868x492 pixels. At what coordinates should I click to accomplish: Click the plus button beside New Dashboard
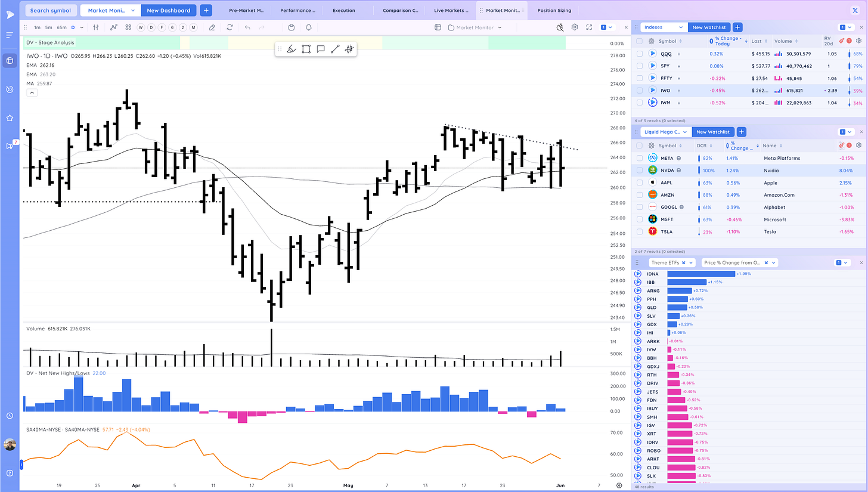206,10
